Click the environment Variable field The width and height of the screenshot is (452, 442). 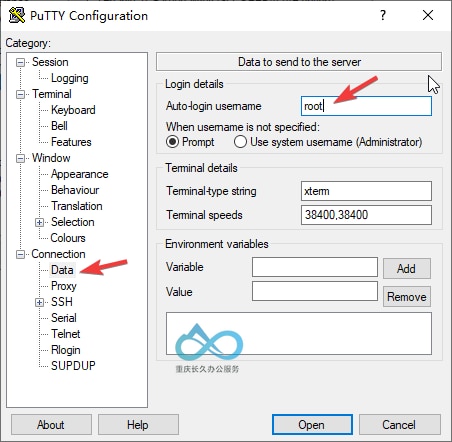point(315,267)
